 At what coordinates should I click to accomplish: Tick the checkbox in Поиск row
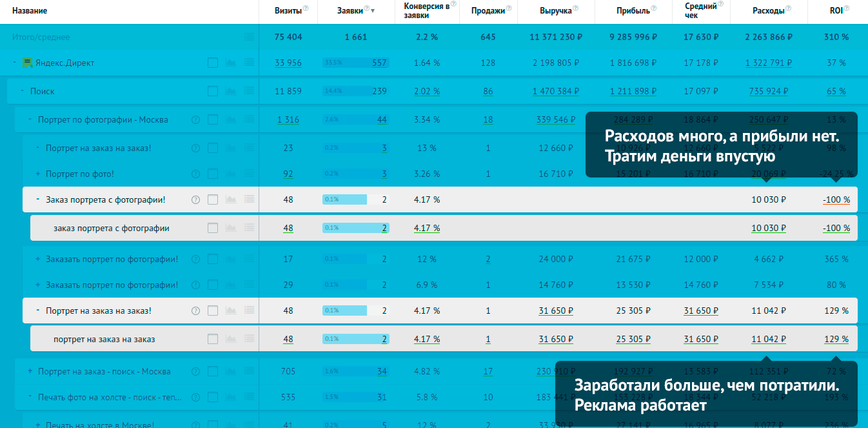pyautogui.click(x=213, y=91)
